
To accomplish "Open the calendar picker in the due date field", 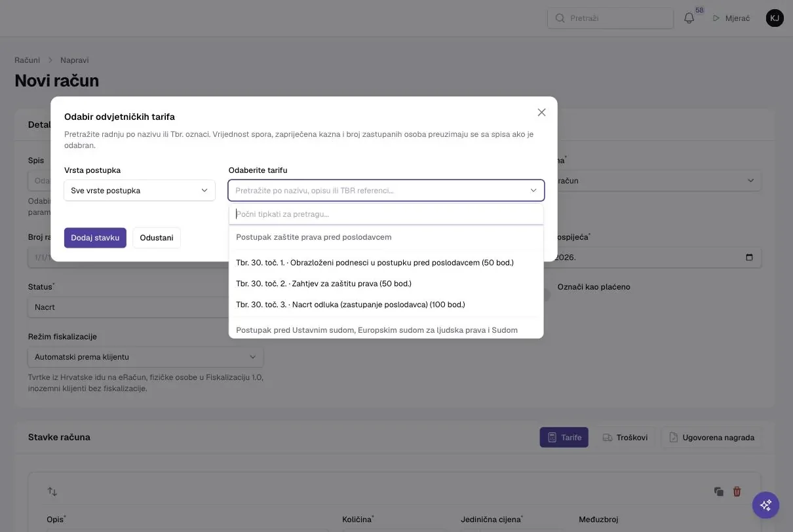I will pos(750,257).
